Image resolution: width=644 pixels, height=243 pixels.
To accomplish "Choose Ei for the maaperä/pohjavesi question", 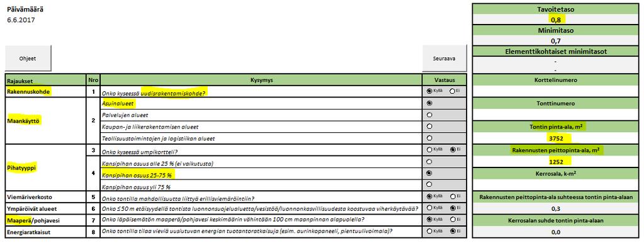I will (x=452, y=219).
